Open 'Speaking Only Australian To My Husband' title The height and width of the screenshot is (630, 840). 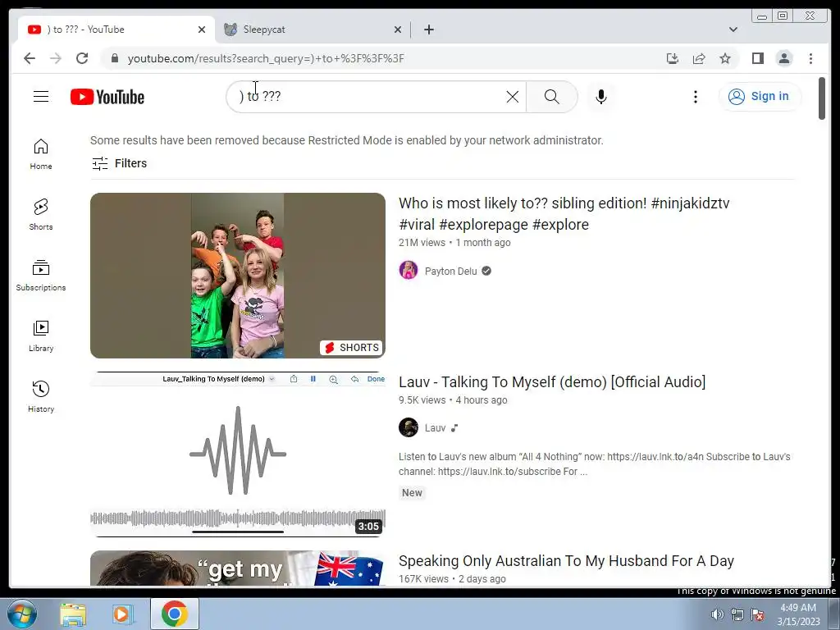566,561
